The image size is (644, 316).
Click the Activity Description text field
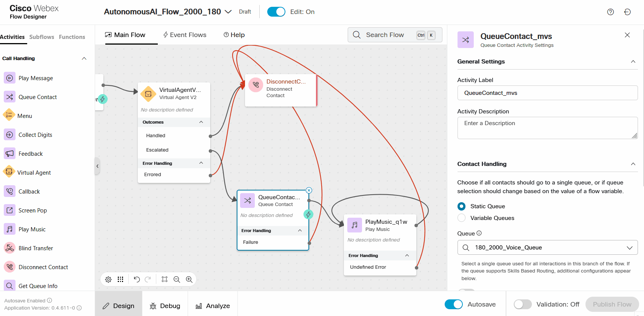[x=547, y=128]
